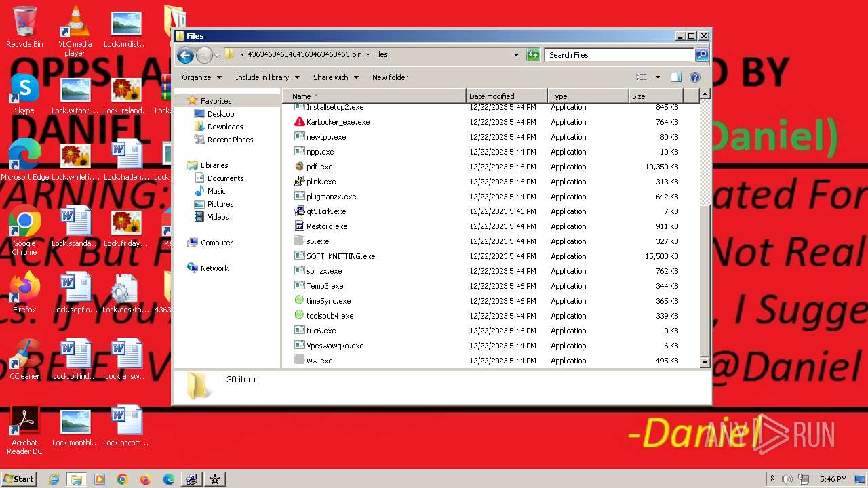Click the Firefox taskbar icon

pyautogui.click(x=145, y=479)
